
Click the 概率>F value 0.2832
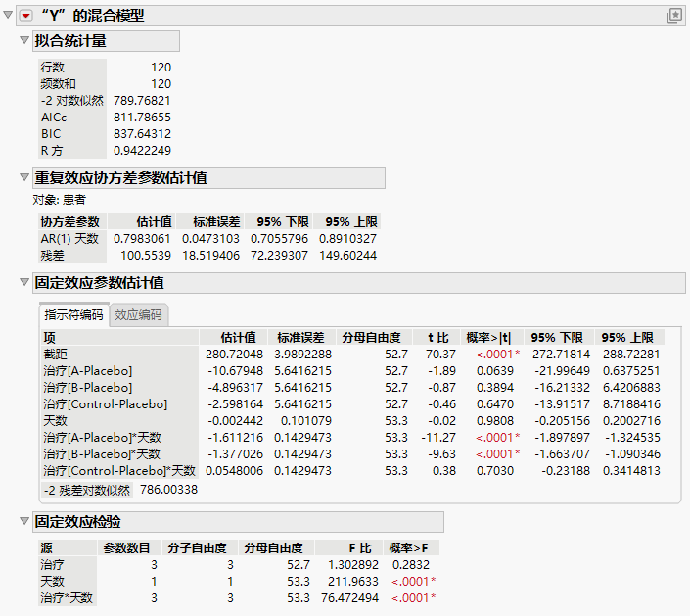[x=410, y=565]
